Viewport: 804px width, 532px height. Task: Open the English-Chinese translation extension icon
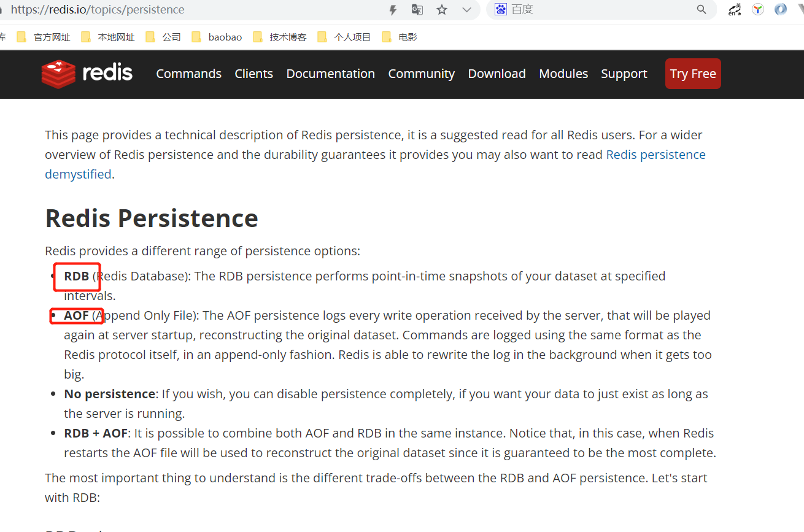(735, 9)
